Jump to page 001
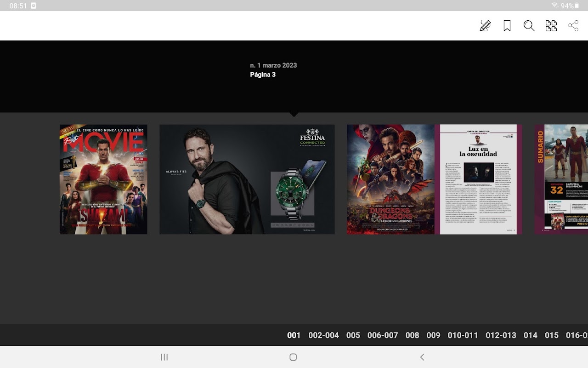588x368 pixels. pyautogui.click(x=294, y=335)
